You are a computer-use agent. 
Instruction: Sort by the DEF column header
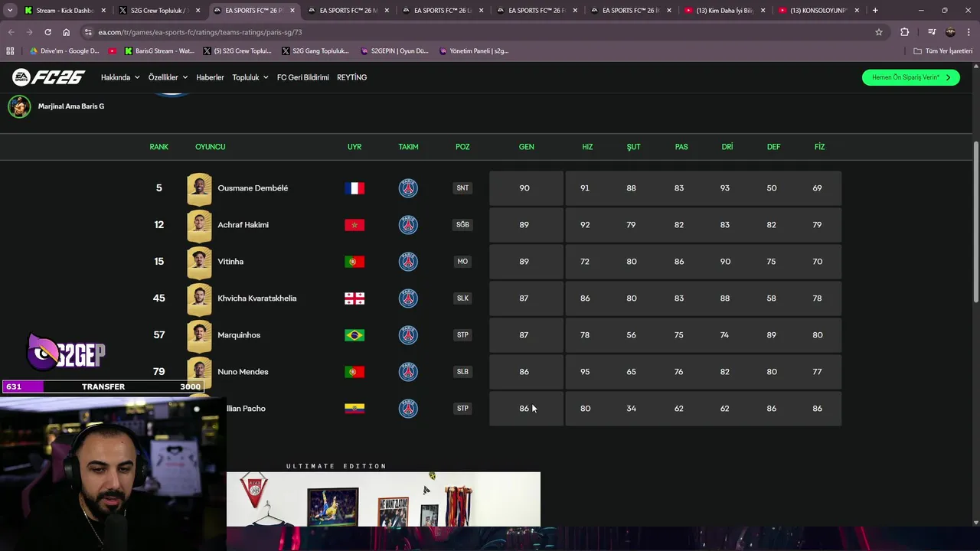[774, 147]
